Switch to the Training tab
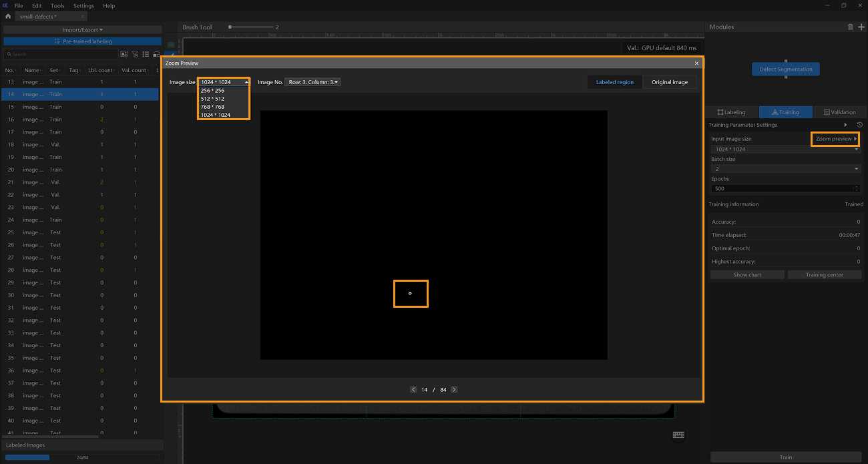Image resolution: width=868 pixels, height=464 pixels. tap(785, 112)
